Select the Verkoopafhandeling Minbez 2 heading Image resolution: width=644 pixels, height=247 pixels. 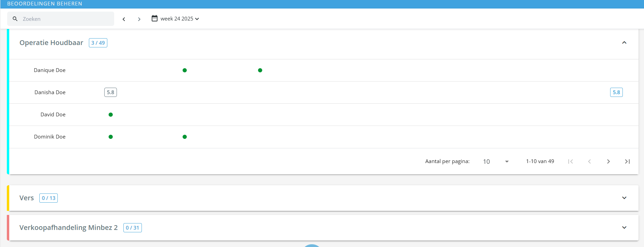tap(68, 228)
